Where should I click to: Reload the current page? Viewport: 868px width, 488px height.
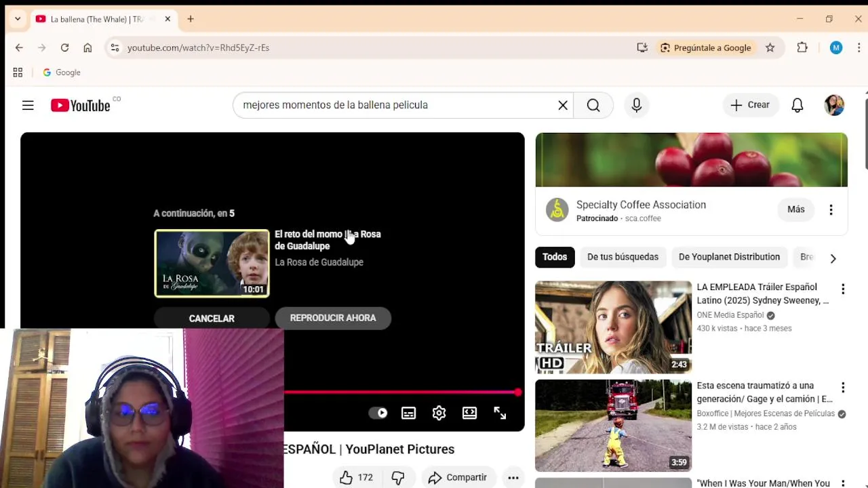point(64,47)
